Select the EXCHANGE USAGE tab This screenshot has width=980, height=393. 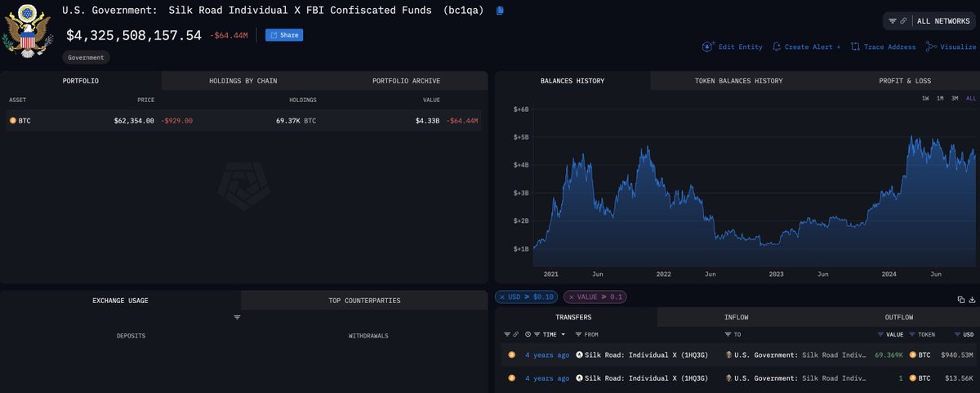click(120, 301)
